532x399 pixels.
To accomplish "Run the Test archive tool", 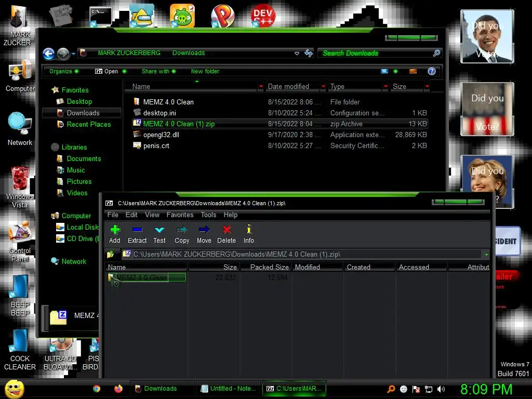I will click(x=159, y=234).
